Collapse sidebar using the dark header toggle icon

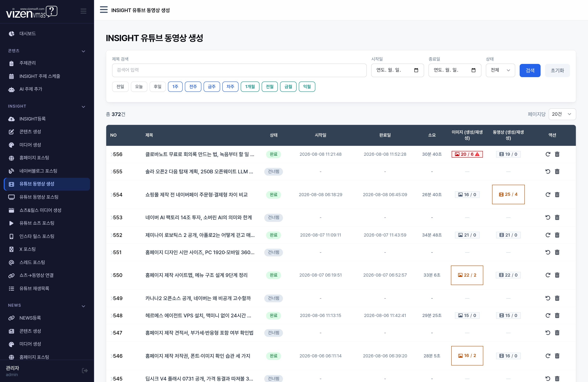(83, 11)
